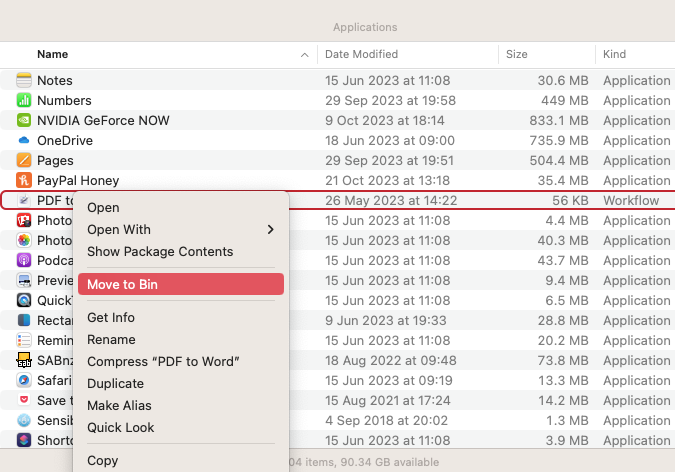
Task: Click the 735.9 MB size value
Action: (x=559, y=140)
